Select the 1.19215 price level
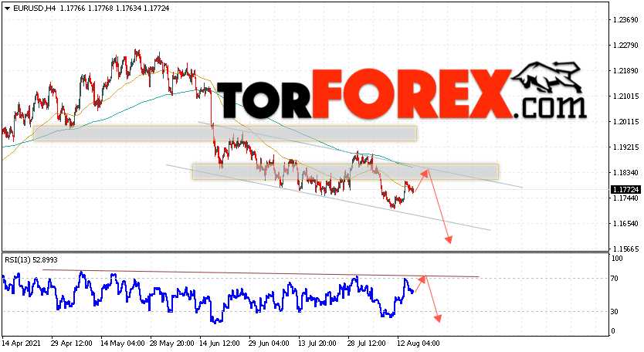The image size is (644, 352). [x=625, y=147]
